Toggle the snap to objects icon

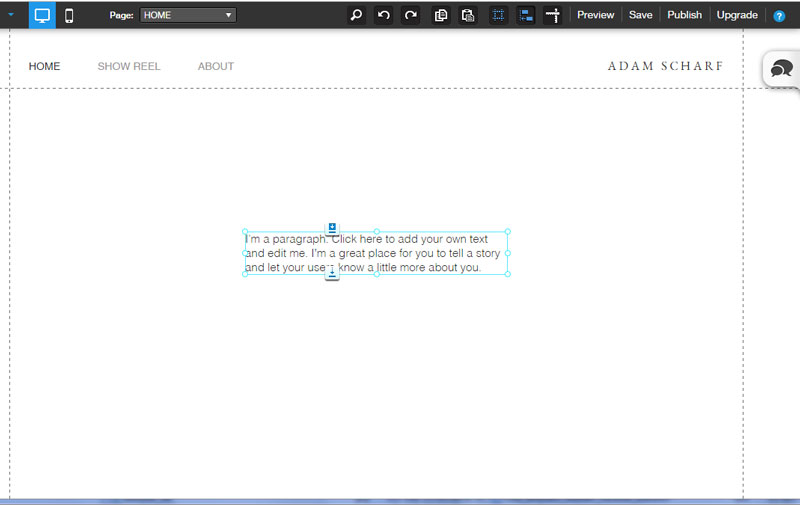pos(526,15)
